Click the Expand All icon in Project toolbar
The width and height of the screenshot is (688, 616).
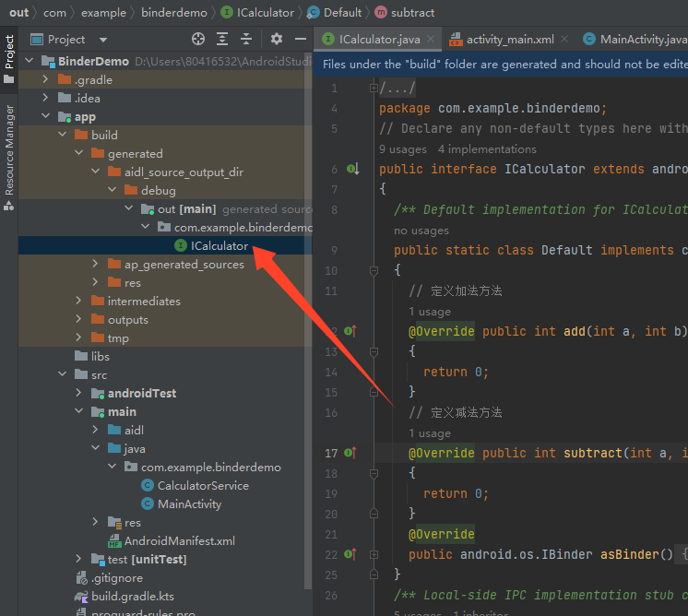(222, 39)
